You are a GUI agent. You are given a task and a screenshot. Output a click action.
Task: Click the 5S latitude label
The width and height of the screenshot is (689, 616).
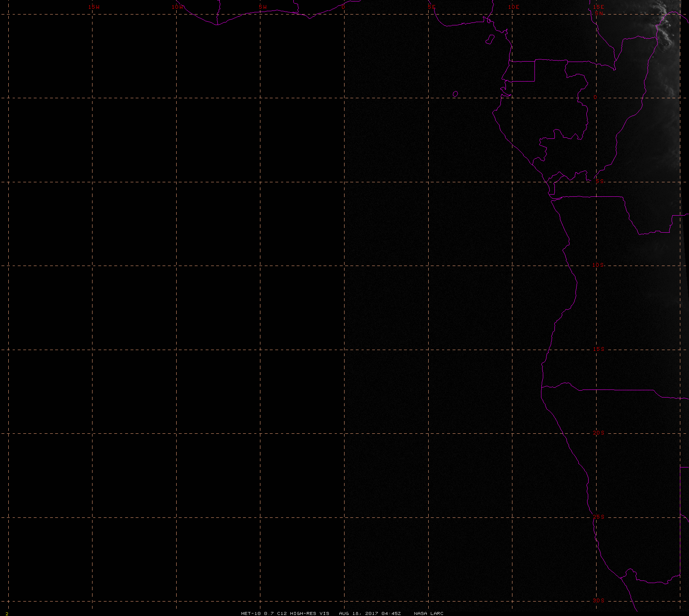point(600,181)
